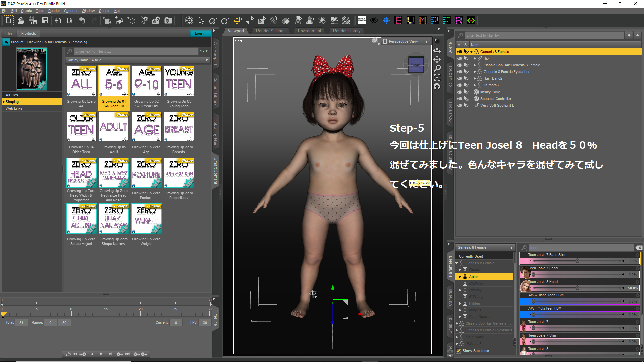Open the Scripts menu in the menu bar

(x=104, y=11)
